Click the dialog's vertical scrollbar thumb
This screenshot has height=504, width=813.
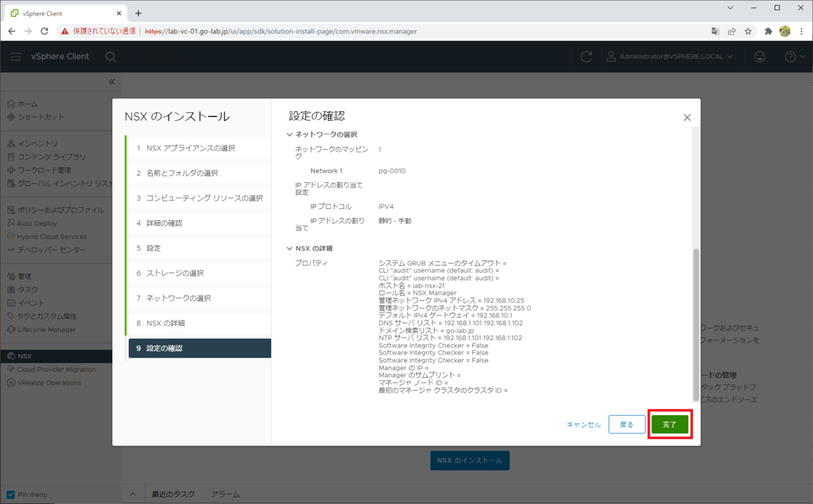[x=695, y=325]
